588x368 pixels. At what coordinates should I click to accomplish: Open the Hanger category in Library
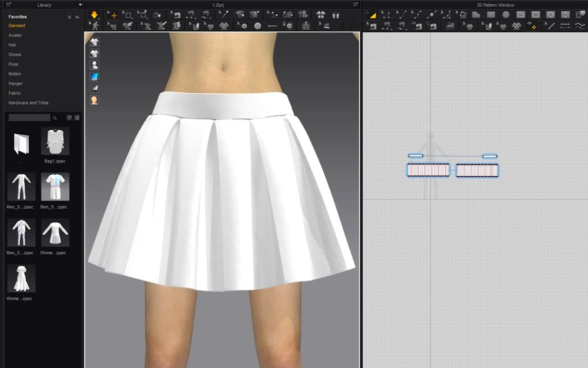click(15, 84)
